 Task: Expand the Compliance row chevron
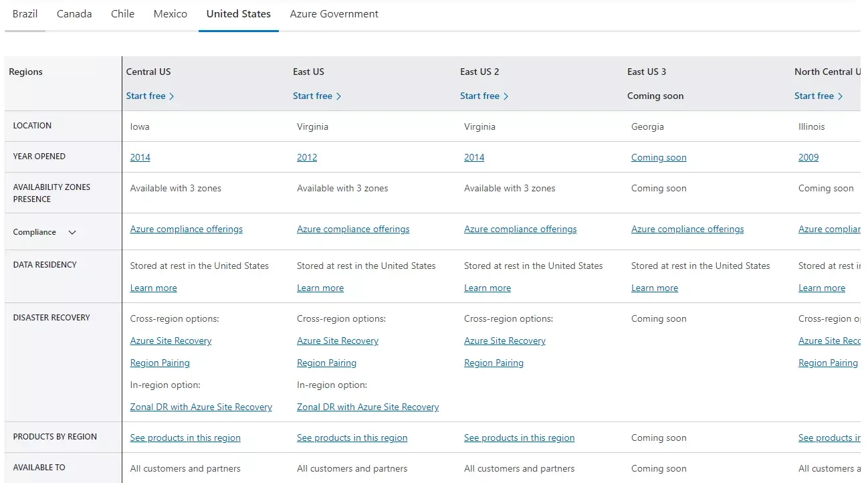[72, 232]
